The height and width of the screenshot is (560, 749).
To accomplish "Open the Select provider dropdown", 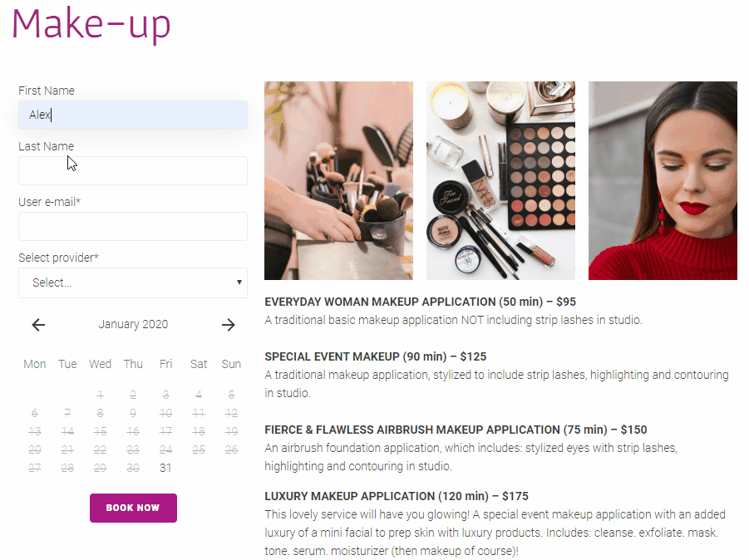I will coord(133,282).
